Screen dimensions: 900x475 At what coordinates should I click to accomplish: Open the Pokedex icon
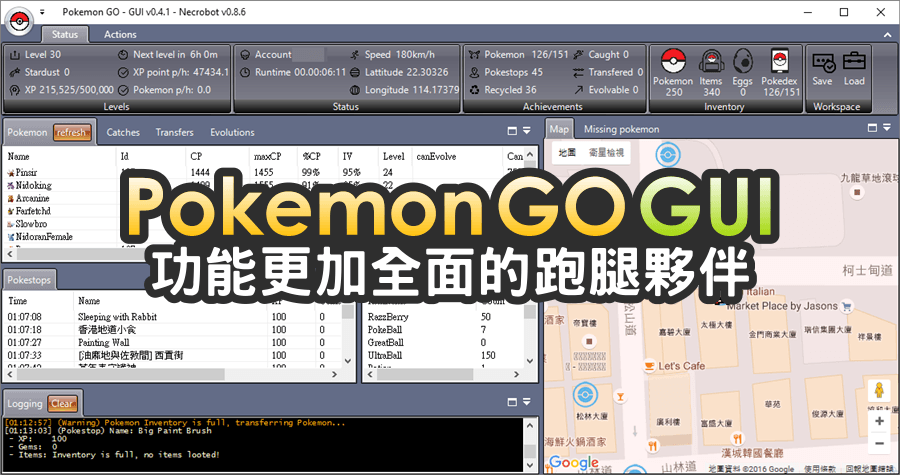[x=779, y=61]
